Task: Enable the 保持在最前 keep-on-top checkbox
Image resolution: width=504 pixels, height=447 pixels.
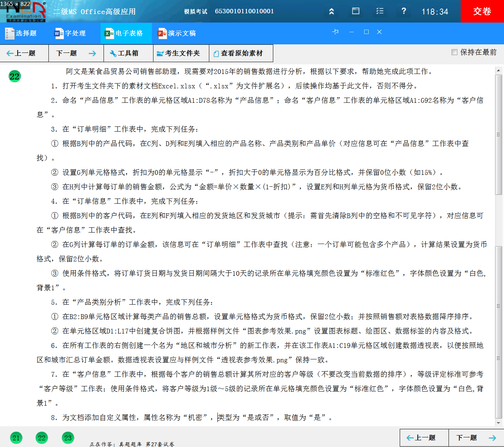Action: pos(454,52)
